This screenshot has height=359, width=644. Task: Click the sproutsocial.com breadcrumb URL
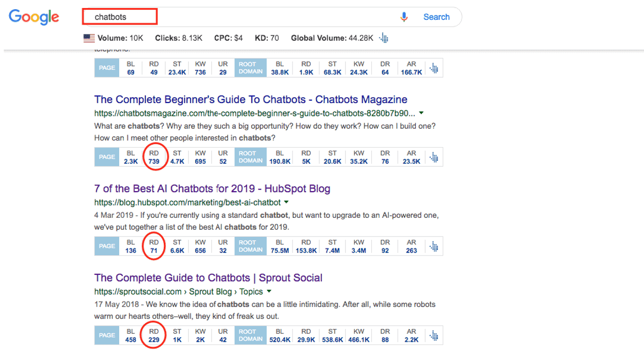click(179, 292)
